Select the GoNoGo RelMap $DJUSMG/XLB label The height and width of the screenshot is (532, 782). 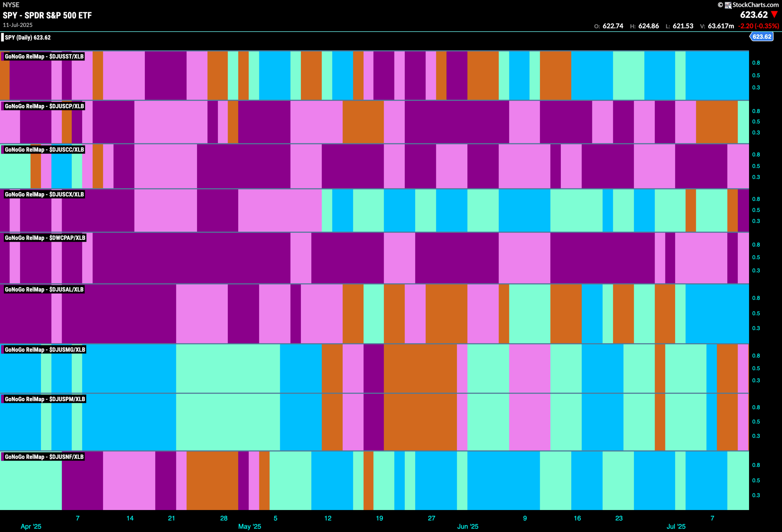45,350
